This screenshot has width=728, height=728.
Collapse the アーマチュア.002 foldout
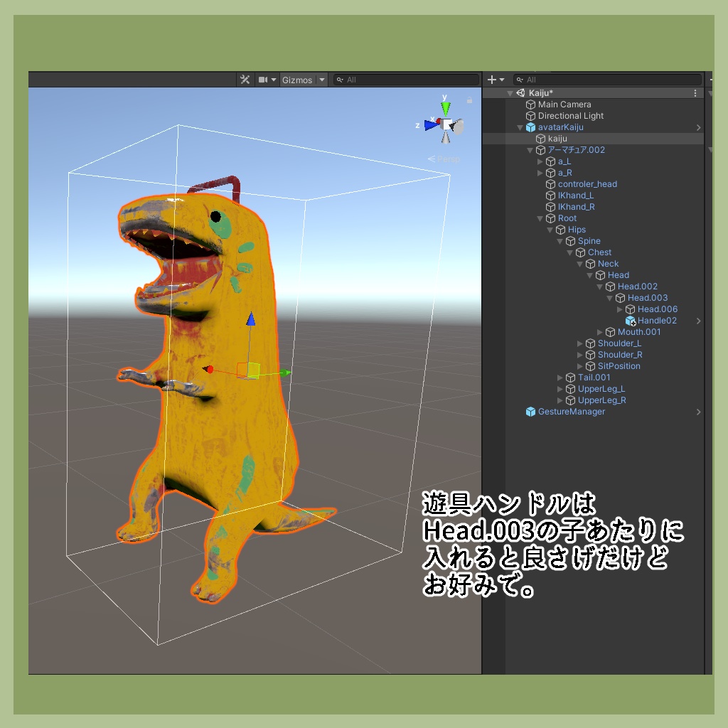(x=530, y=151)
